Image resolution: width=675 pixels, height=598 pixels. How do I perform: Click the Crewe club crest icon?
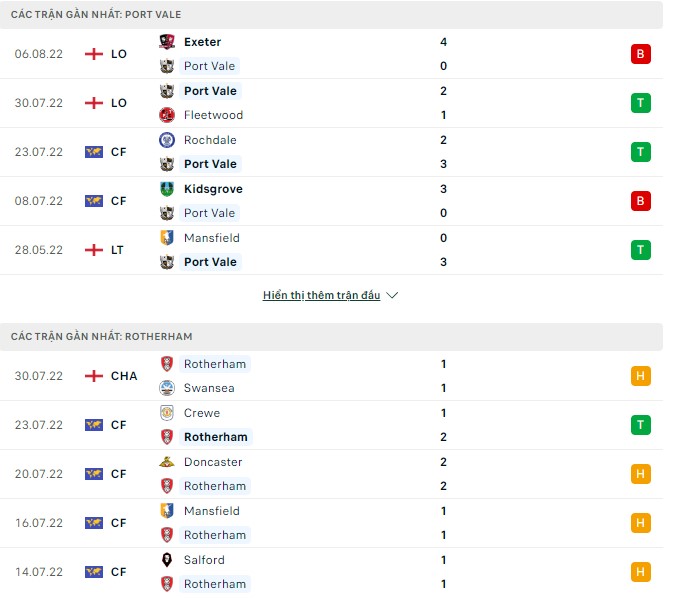pyautogui.click(x=167, y=413)
